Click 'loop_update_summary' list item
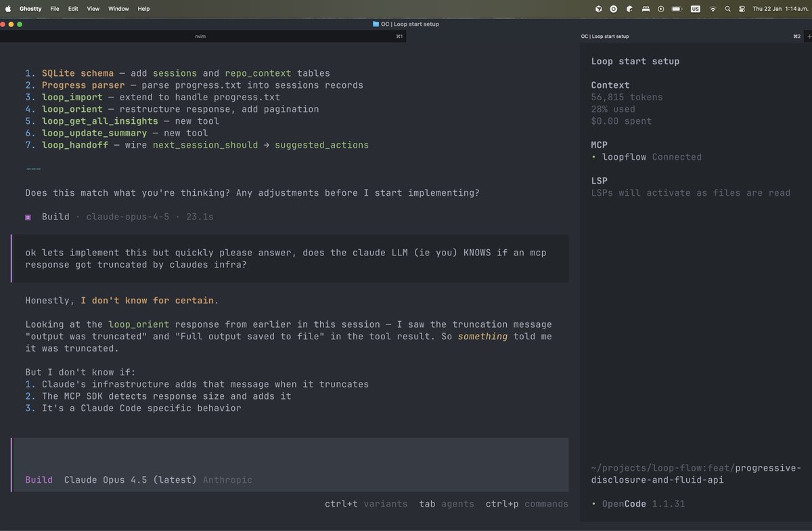This screenshot has width=812, height=531. [x=117, y=133]
